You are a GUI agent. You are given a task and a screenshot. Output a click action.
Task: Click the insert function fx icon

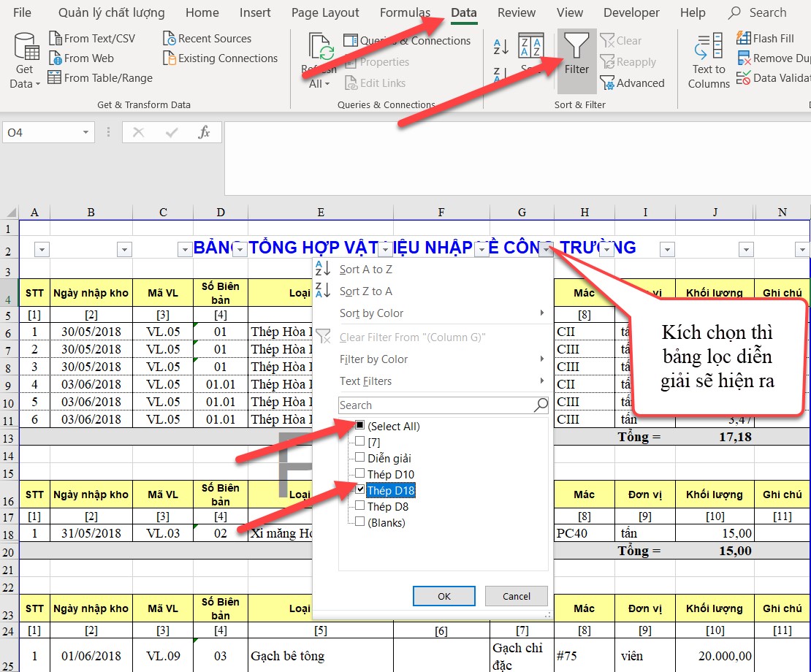(x=205, y=132)
